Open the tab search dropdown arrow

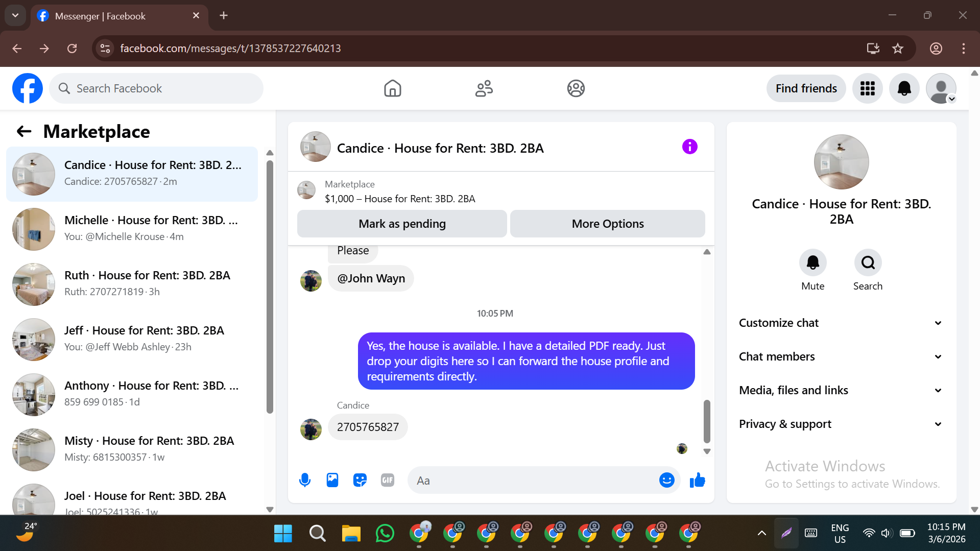pyautogui.click(x=15, y=15)
